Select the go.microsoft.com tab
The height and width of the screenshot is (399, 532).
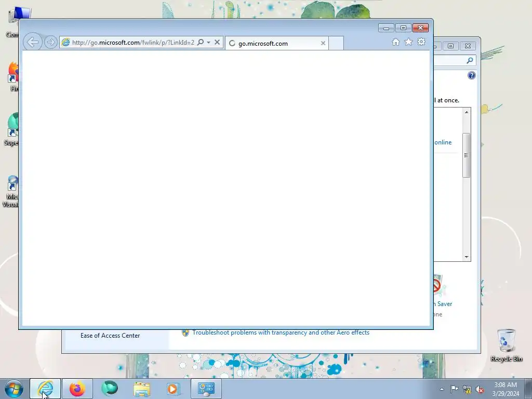[277, 43]
